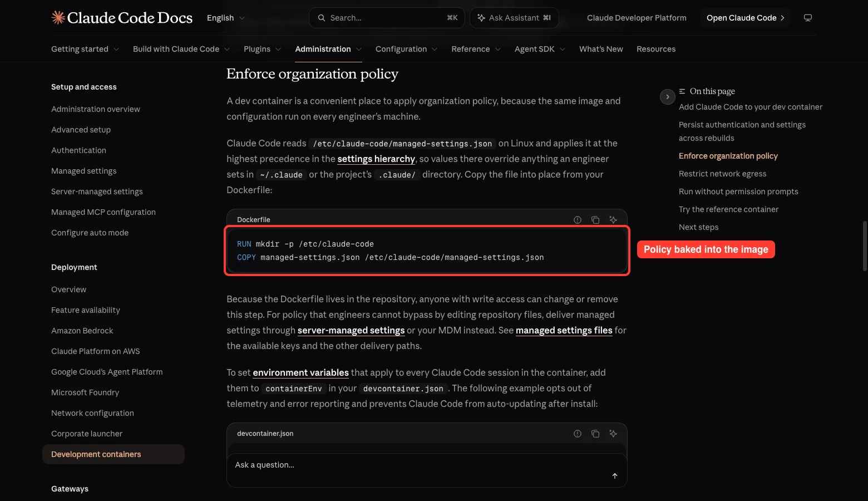The image size is (868, 501).
Task: Expand the Agent SDK menu
Action: coord(540,49)
